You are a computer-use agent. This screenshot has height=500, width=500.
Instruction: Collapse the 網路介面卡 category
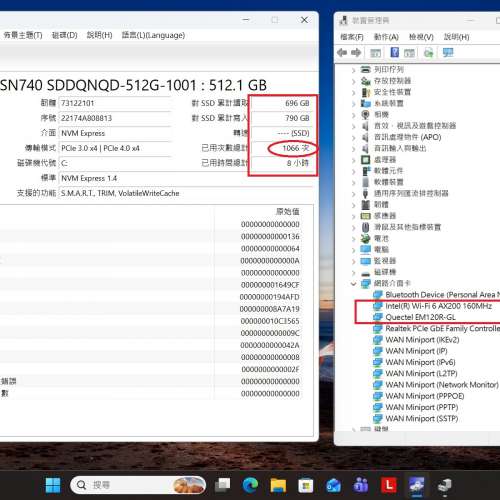click(354, 284)
